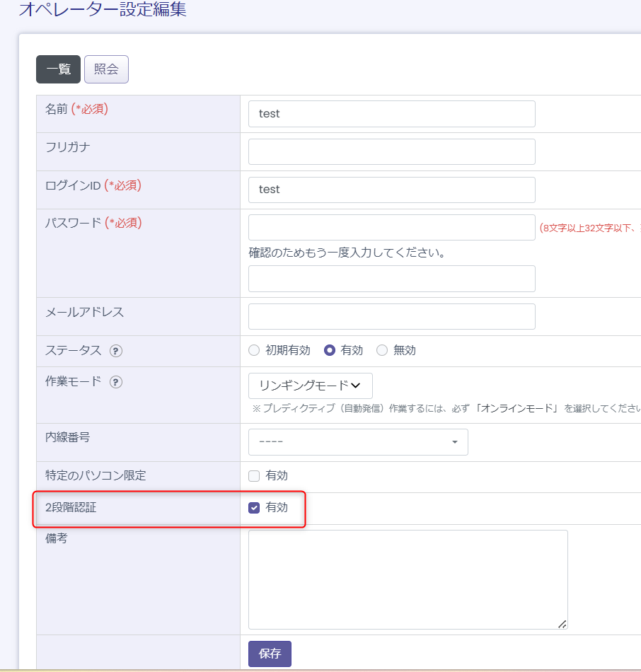Select the 無効 status radio button
Image resolution: width=641 pixels, height=672 pixels.
[x=382, y=350]
